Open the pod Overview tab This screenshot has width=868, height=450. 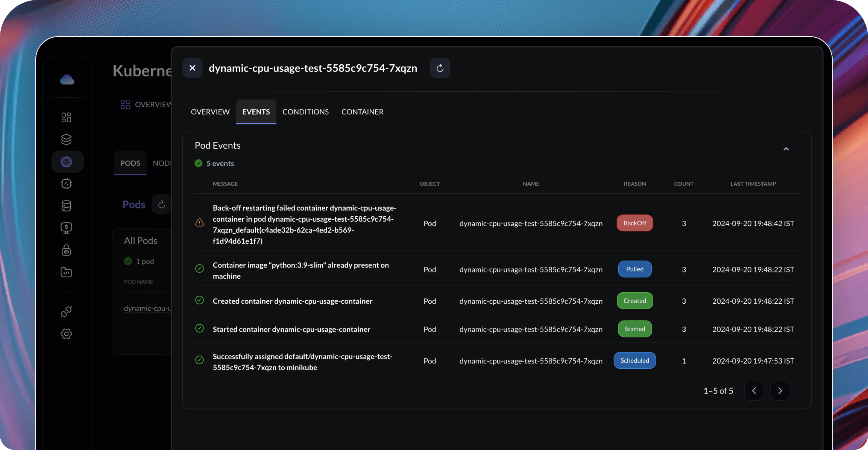(x=210, y=112)
